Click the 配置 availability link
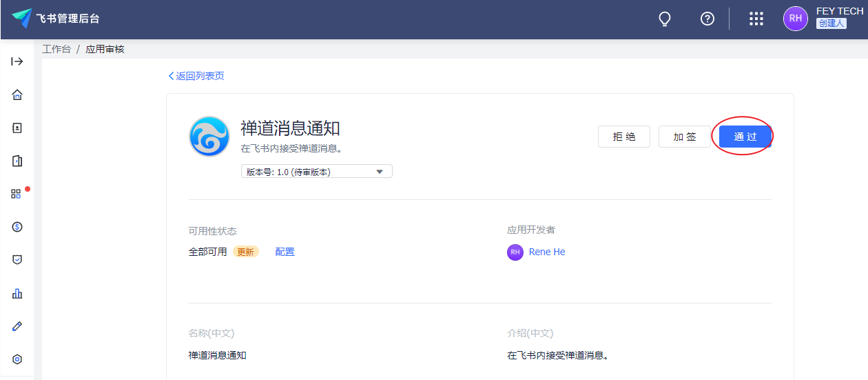This screenshot has height=380, width=868. (285, 252)
